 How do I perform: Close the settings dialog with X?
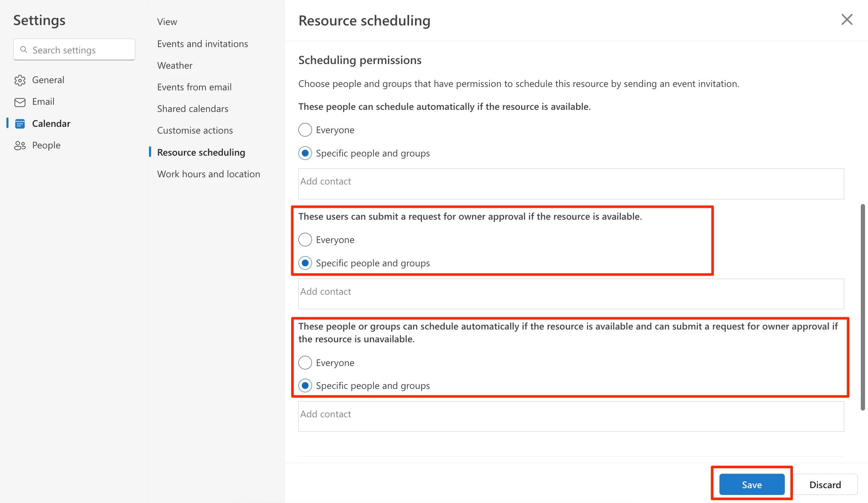pos(846,20)
